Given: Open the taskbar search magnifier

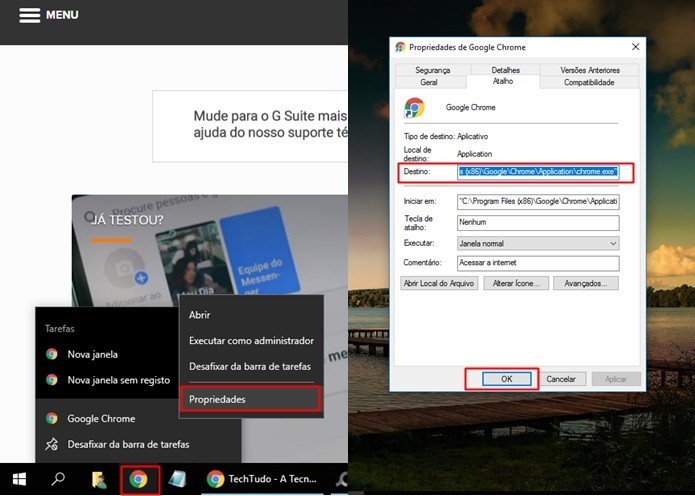Looking at the screenshot, I should pos(58,479).
